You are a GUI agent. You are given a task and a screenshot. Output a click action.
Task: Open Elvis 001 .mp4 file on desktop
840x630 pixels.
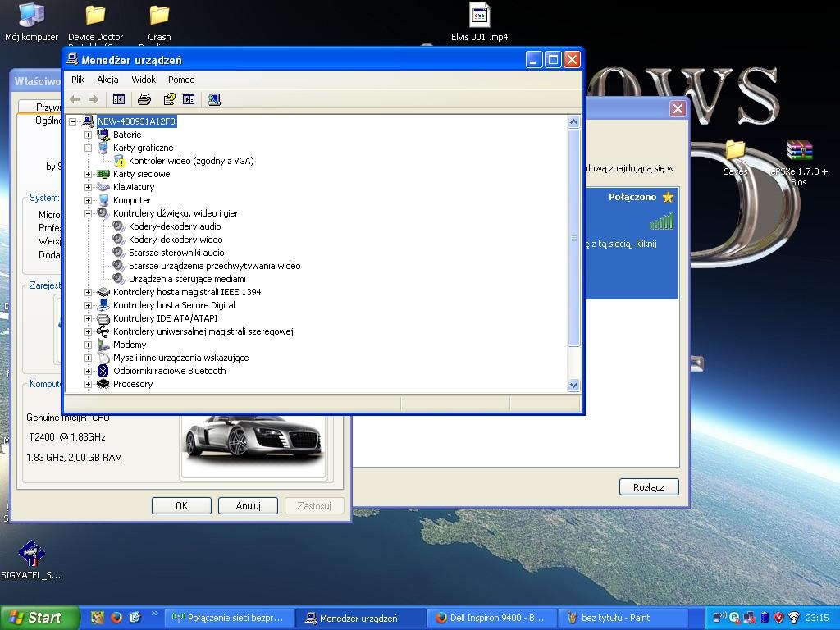[479, 22]
